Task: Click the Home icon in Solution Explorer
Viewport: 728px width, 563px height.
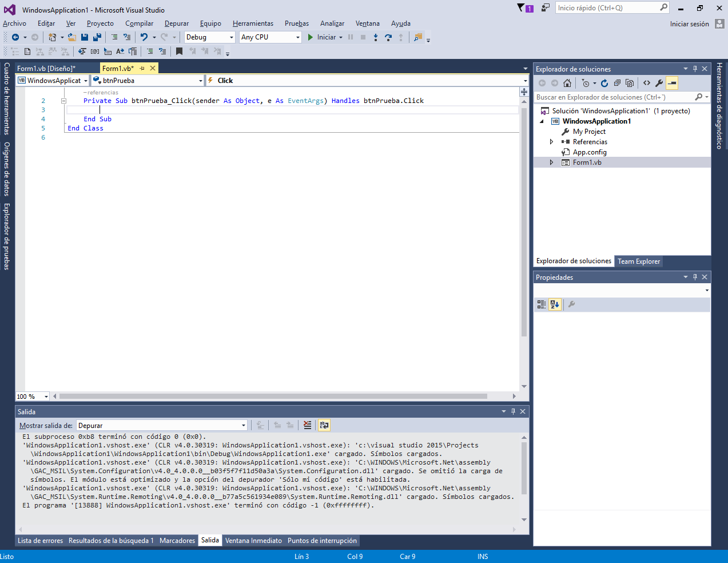Action: (567, 83)
